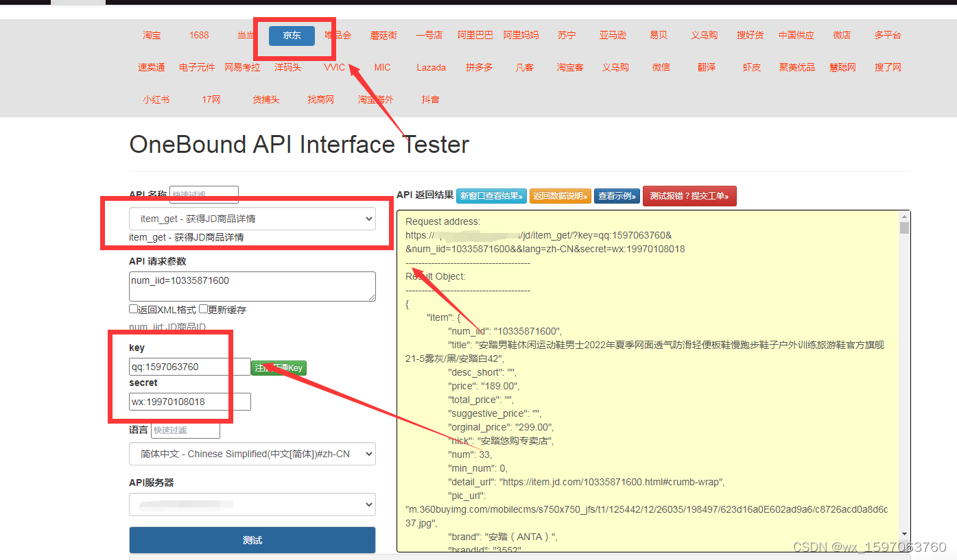Open the 17网 platform link
The width and height of the screenshot is (957, 560).
[x=211, y=99]
